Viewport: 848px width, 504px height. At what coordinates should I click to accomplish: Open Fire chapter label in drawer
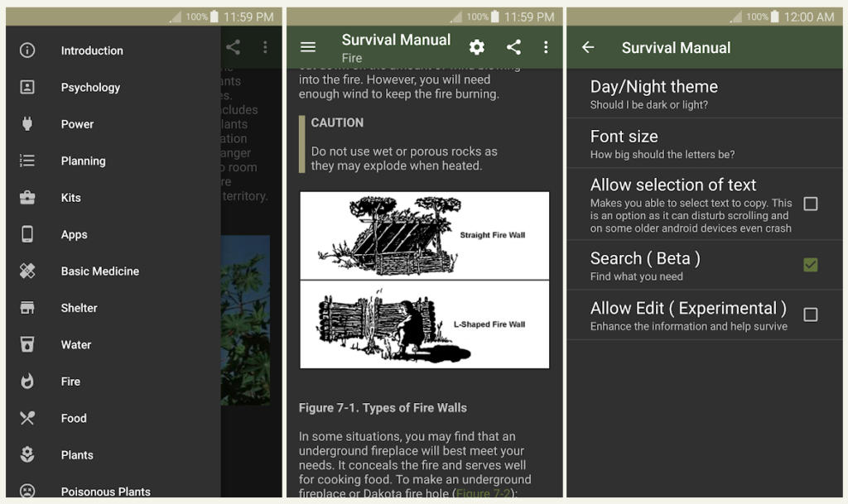pos(70,382)
